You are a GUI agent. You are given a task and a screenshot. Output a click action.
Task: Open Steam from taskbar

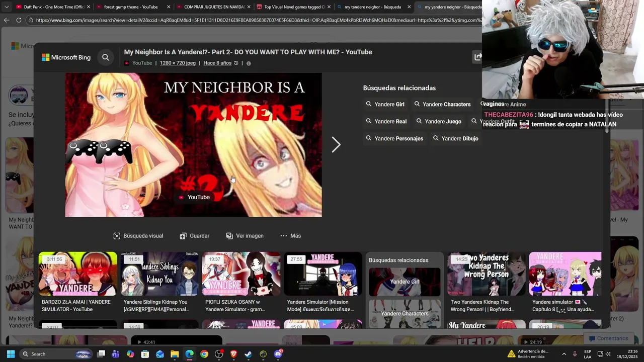pos(248,354)
